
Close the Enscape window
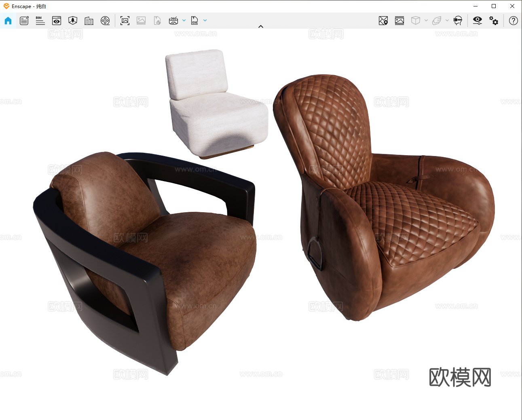(512, 6)
